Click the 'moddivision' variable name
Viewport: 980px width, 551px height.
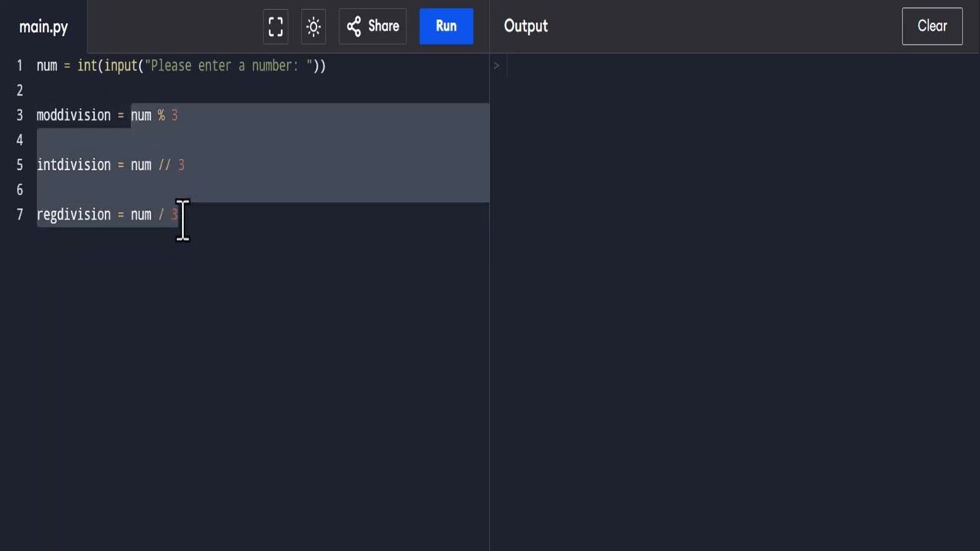[x=73, y=116]
